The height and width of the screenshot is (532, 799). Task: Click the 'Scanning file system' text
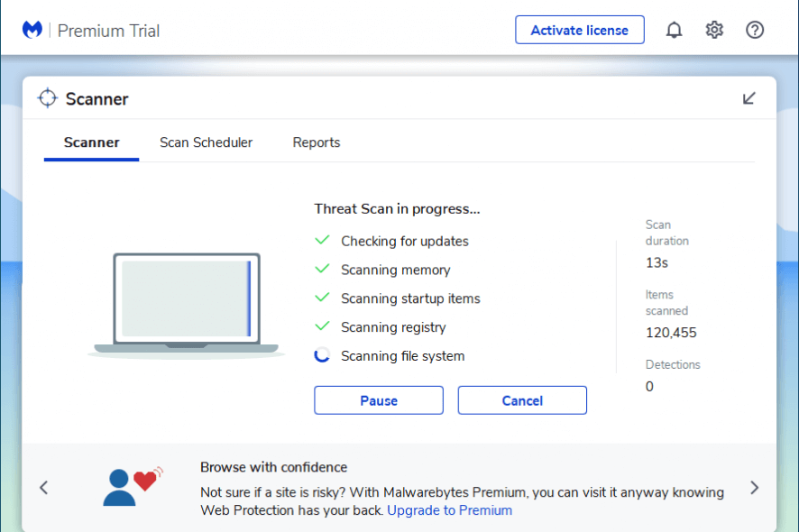click(x=402, y=355)
